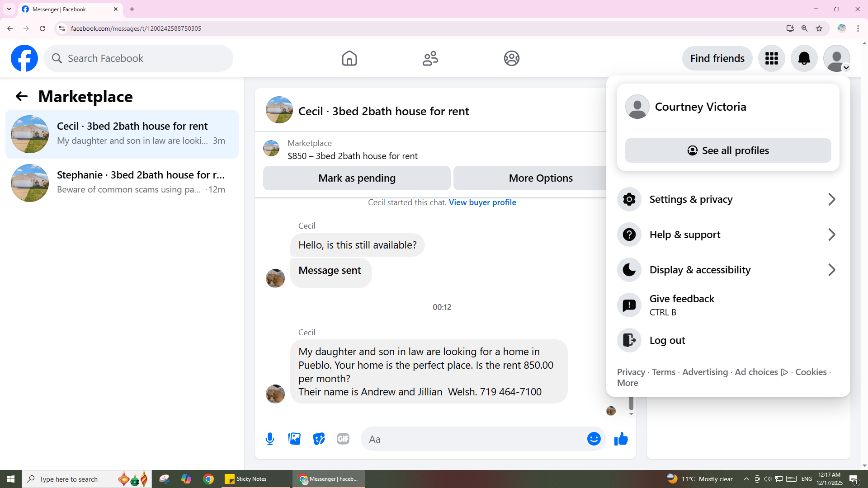
Task: Click Find friends button
Action: click(x=717, y=58)
